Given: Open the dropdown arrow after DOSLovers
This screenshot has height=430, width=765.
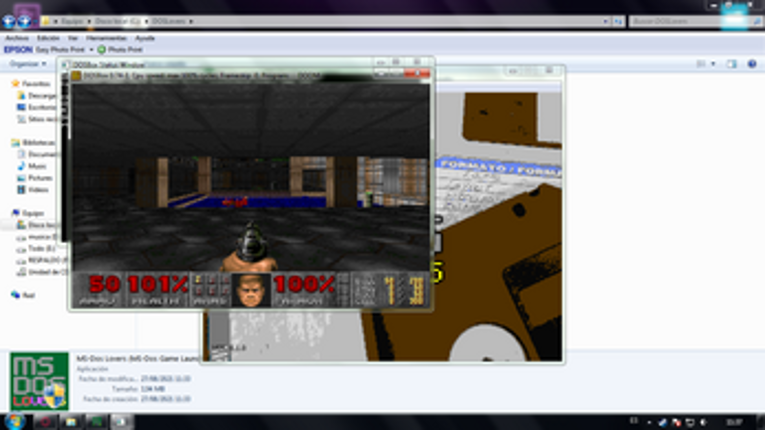Looking at the screenshot, I should click(191, 21).
